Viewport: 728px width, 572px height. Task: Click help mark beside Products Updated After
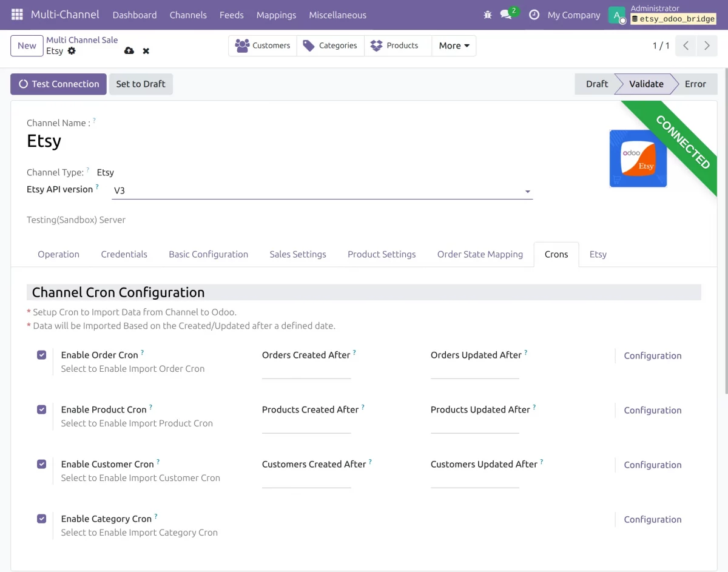[534, 407]
